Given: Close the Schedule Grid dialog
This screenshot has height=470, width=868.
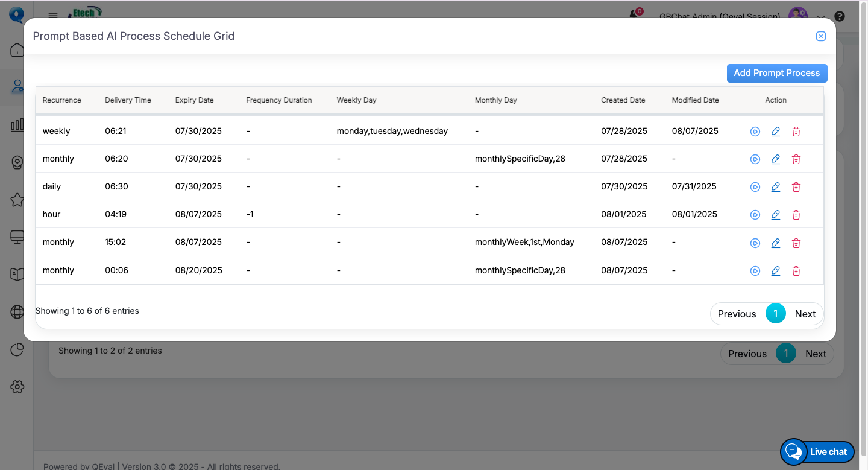Looking at the screenshot, I should [x=820, y=36].
